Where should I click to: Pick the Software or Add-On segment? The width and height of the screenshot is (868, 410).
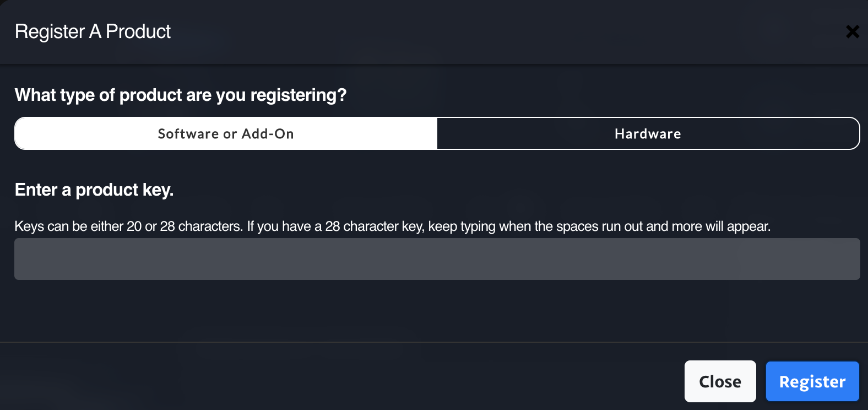coord(226,134)
